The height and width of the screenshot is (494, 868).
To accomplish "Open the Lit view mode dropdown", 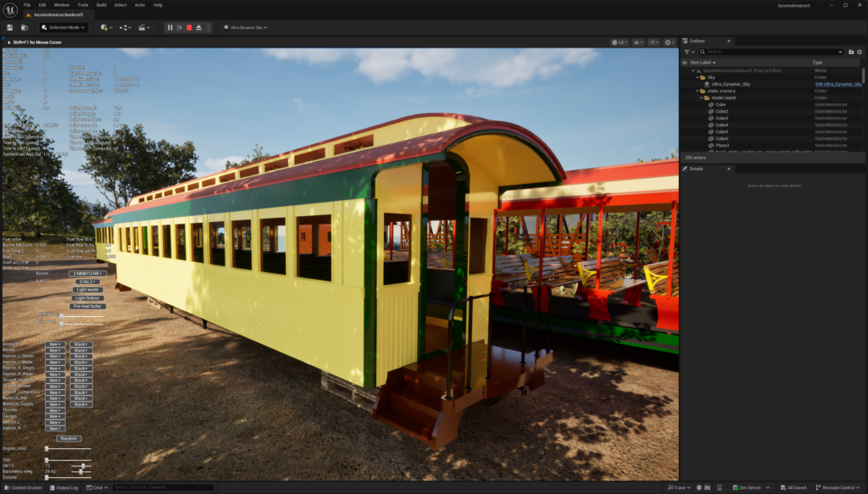I will pos(618,42).
